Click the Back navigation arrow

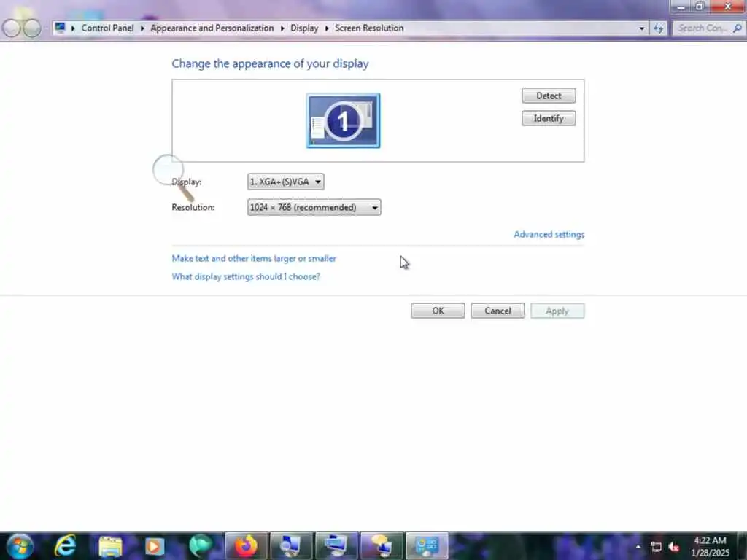tap(12, 28)
